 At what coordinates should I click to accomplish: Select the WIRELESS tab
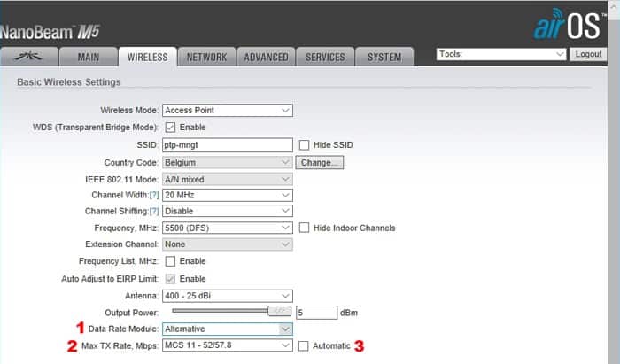pyautogui.click(x=148, y=57)
